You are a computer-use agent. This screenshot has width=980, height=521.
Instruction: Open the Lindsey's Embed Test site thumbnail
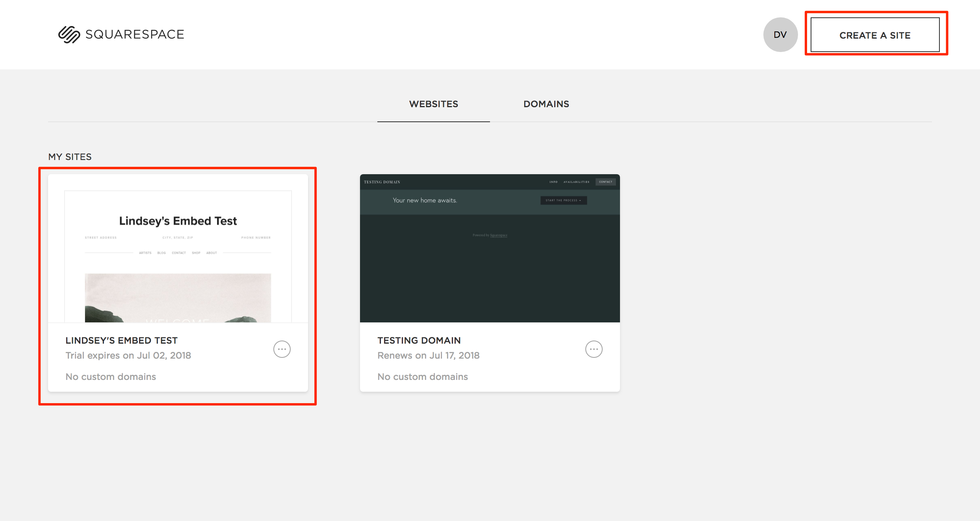pyautogui.click(x=178, y=249)
